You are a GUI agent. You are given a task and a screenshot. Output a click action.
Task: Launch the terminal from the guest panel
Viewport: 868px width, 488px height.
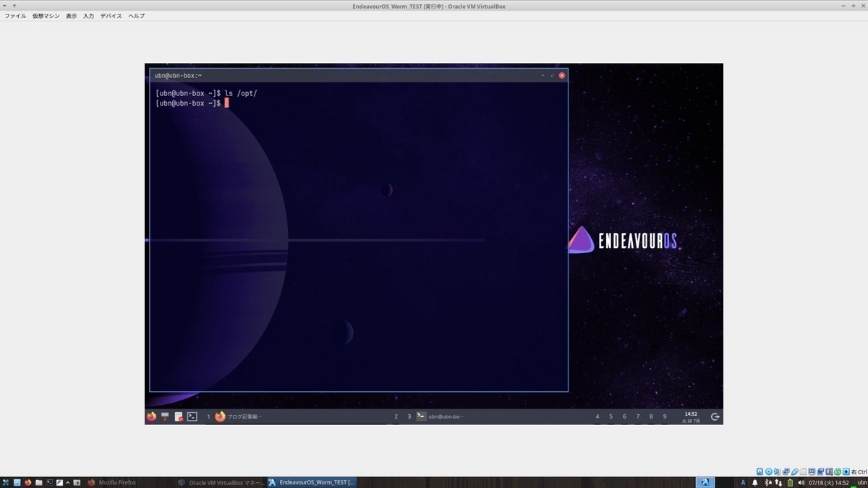[192, 416]
